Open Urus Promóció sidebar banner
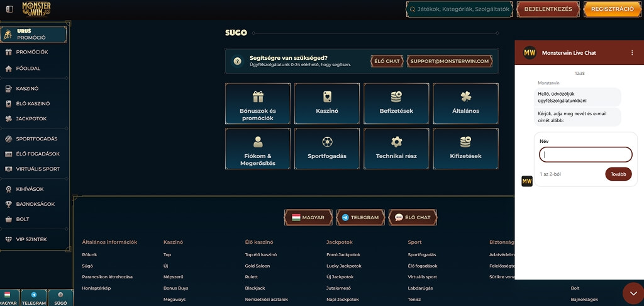Image resolution: width=644 pixels, height=306 pixels. [34, 35]
